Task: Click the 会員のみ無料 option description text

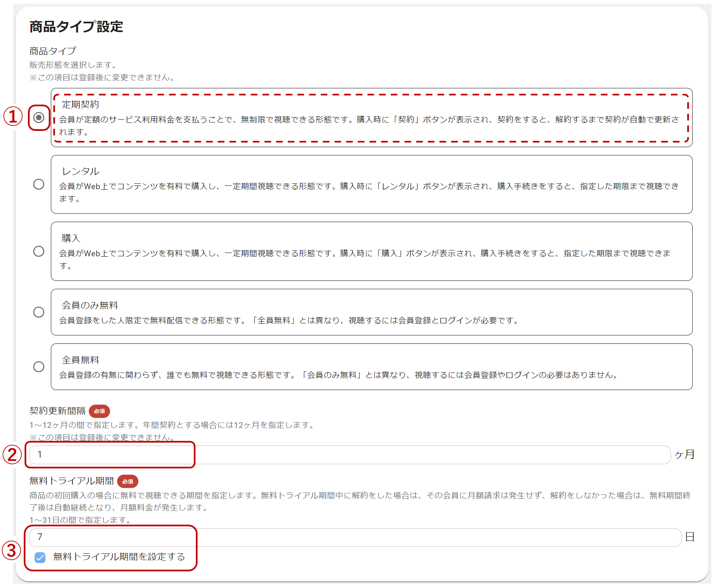Action: click(x=288, y=320)
